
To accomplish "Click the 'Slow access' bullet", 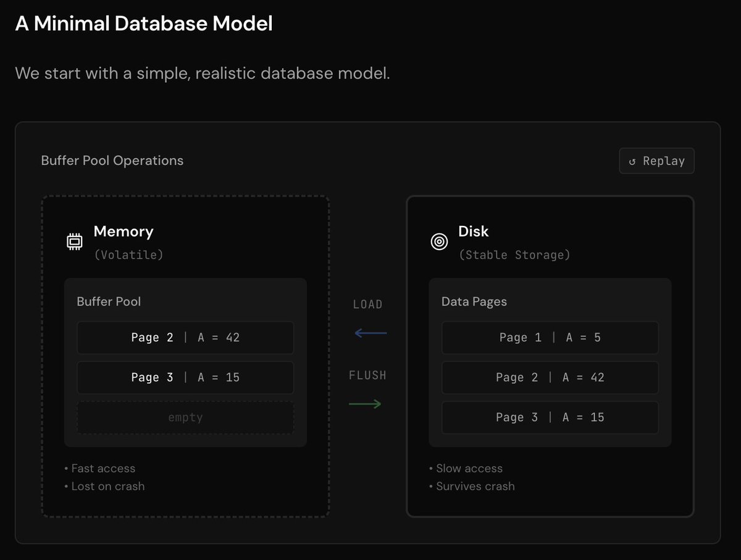I will 466,469.
